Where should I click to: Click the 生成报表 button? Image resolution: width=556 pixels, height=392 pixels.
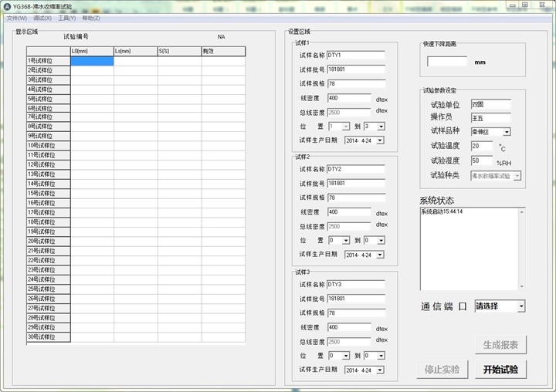pos(500,344)
